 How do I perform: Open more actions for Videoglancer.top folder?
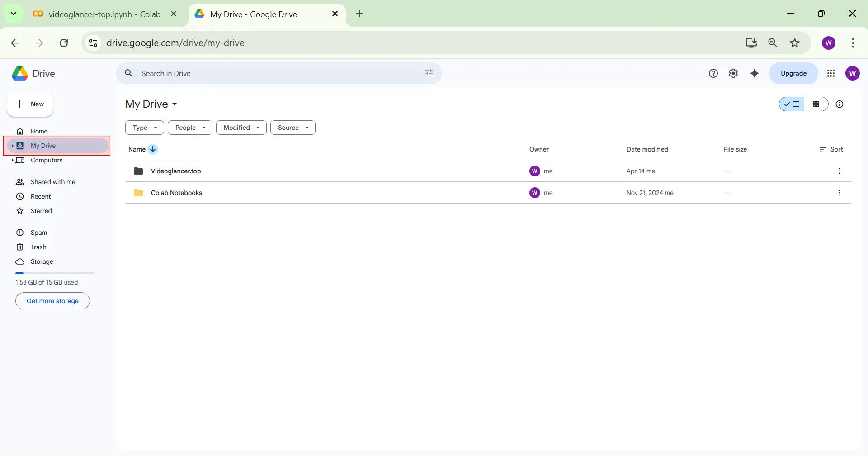840,171
